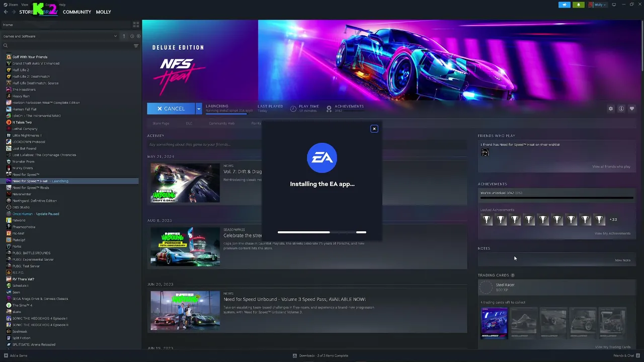Image resolution: width=644 pixels, height=362 pixels.
Task: Go forward using the forward arrow
Action: point(14,12)
